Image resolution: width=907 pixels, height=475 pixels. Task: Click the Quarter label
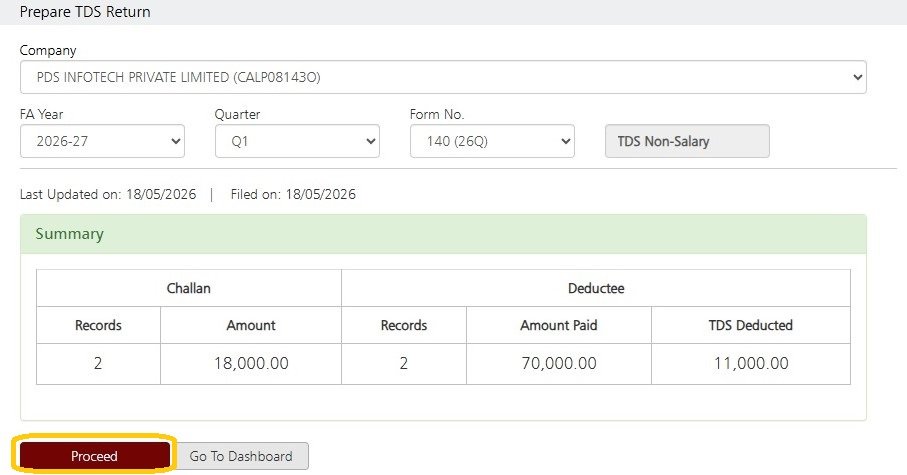pos(237,114)
